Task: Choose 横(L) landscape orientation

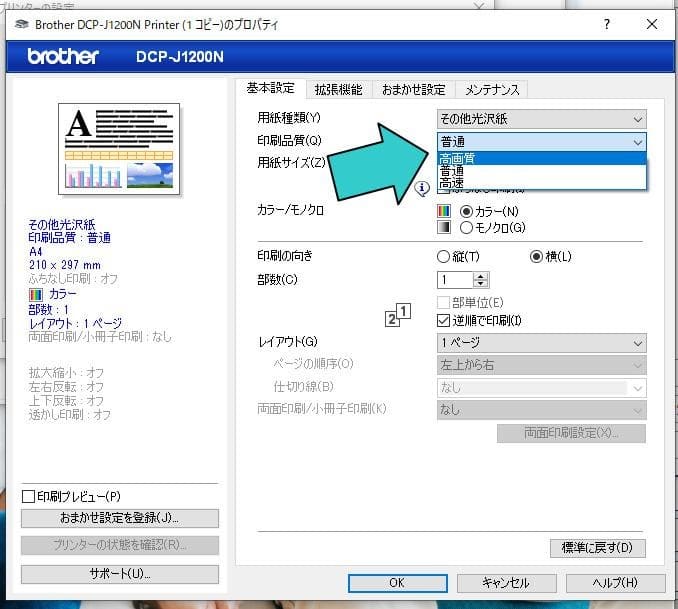Action: point(536,256)
